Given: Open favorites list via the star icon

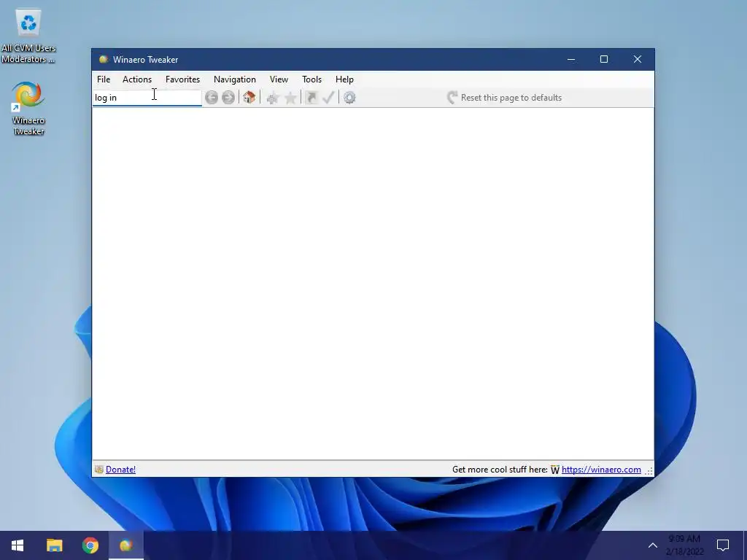Looking at the screenshot, I should tap(290, 98).
